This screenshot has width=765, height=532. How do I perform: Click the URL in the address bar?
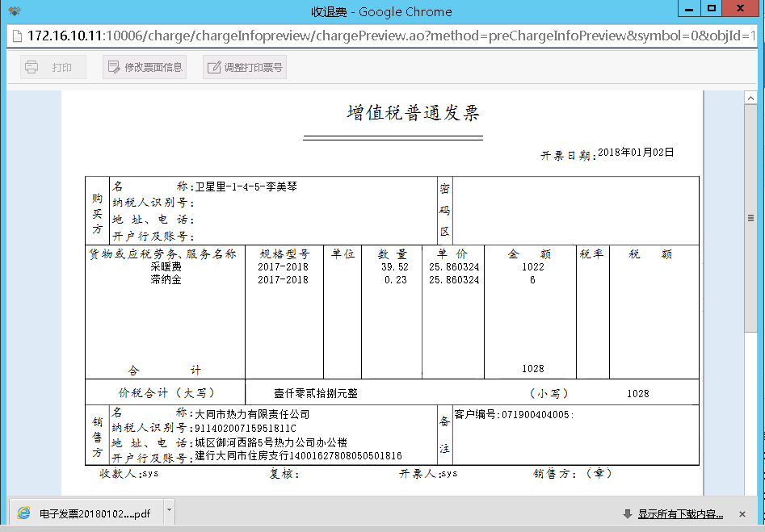pos(388,37)
